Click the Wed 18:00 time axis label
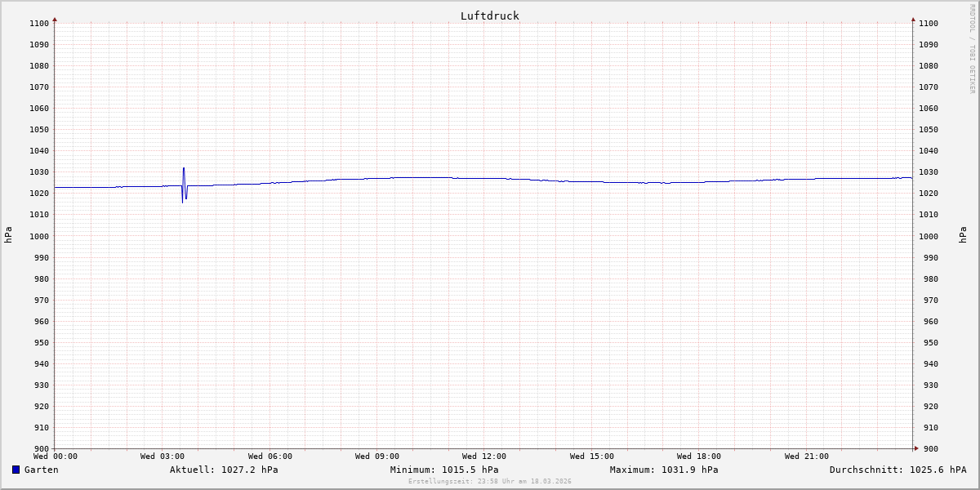 click(x=698, y=457)
